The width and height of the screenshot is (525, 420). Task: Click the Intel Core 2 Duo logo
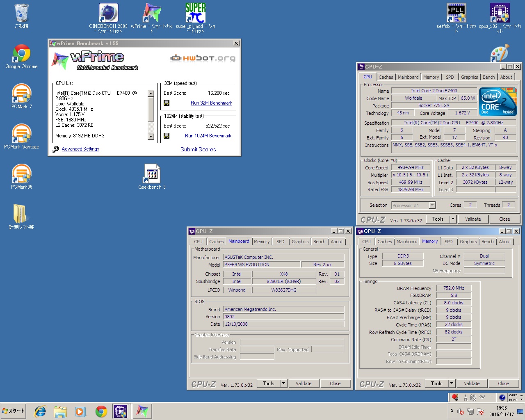click(498, 102)
